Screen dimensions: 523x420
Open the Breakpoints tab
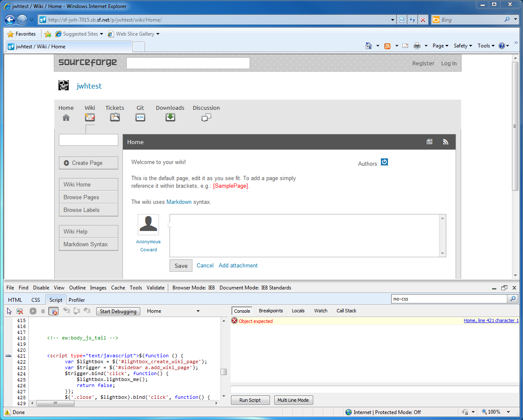tap(271, 311)
